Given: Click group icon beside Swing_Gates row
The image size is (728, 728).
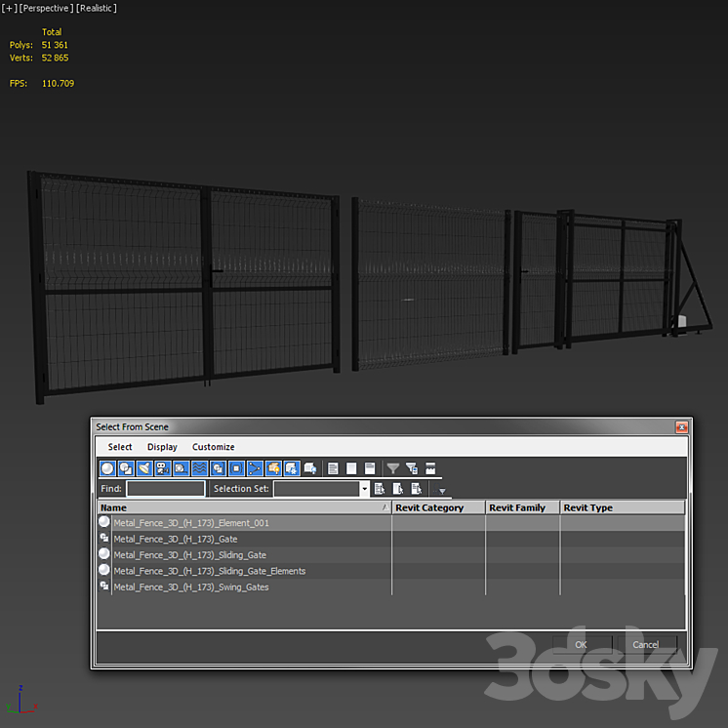Looking at the screenshot, I should click(104, 586).
